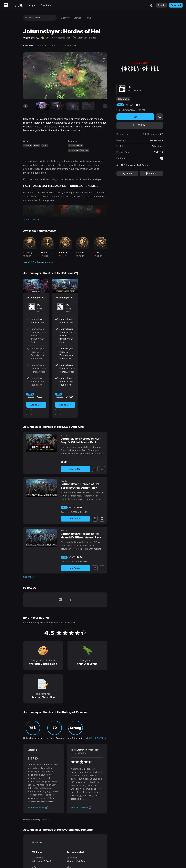Switch to the Achievements tab
This screenshot has height=868, width=186.
coord(69,45)
